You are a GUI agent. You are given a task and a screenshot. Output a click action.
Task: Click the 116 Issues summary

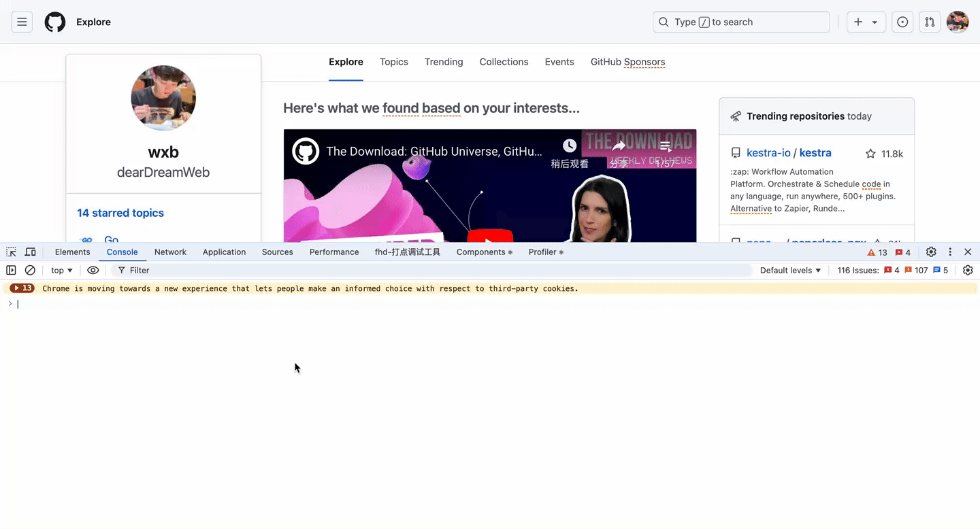(858, 270)
